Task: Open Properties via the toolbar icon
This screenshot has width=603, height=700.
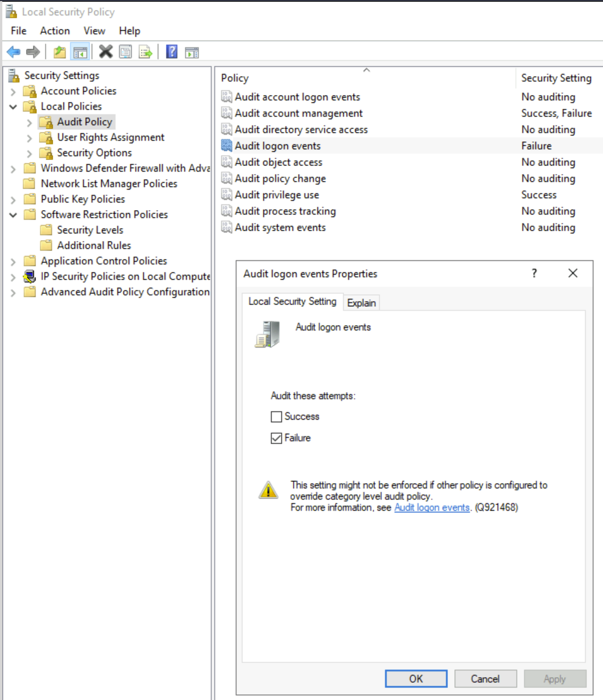Action: coord(125,52)
